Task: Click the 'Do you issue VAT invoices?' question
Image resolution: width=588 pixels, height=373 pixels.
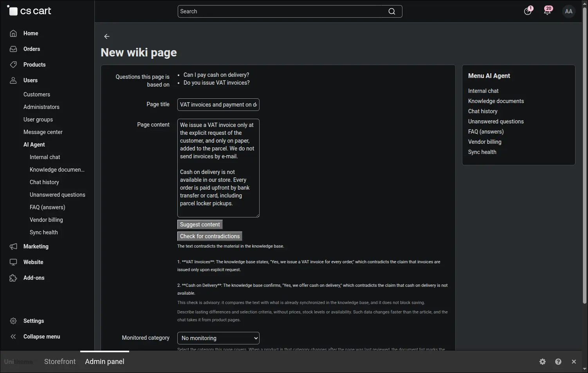Action: point(216,83)
